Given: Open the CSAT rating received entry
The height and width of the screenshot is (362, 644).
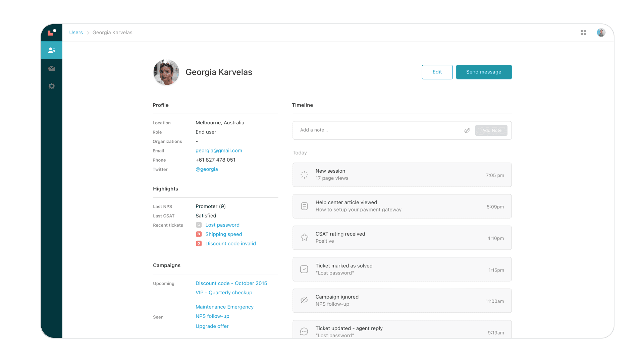Looking at the screenshot, I should pos(402,238).
